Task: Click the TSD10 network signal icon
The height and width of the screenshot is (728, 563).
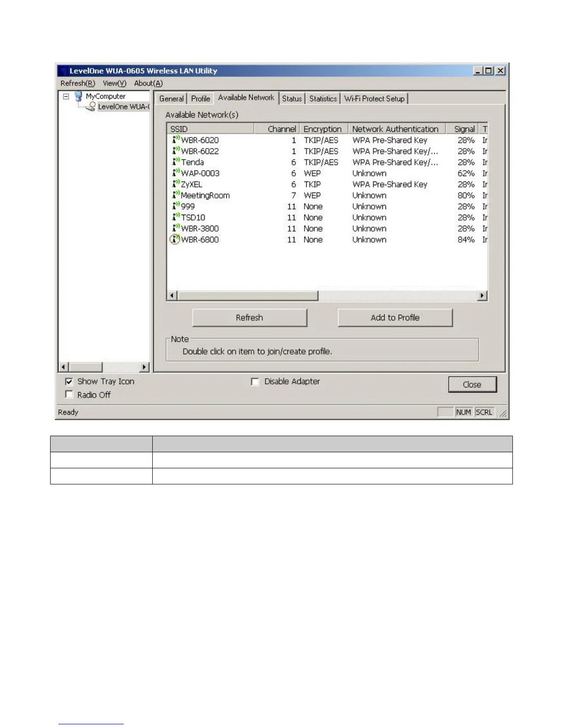Action: [x=176, y=216]
